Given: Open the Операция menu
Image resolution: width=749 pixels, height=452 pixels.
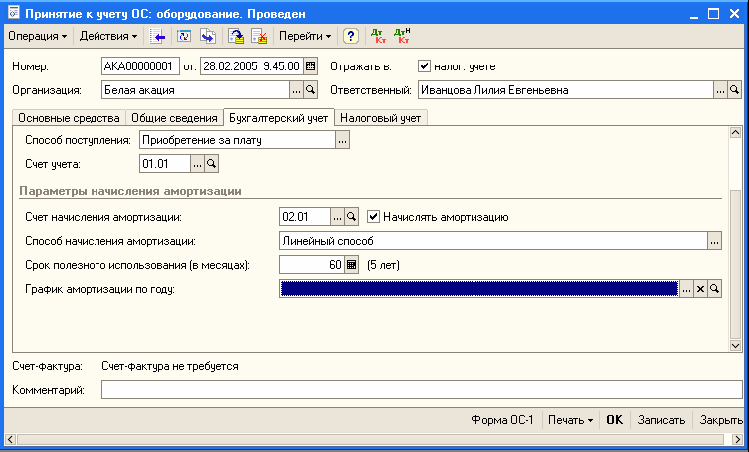Looking at the screenshot, I should [38, 36].
